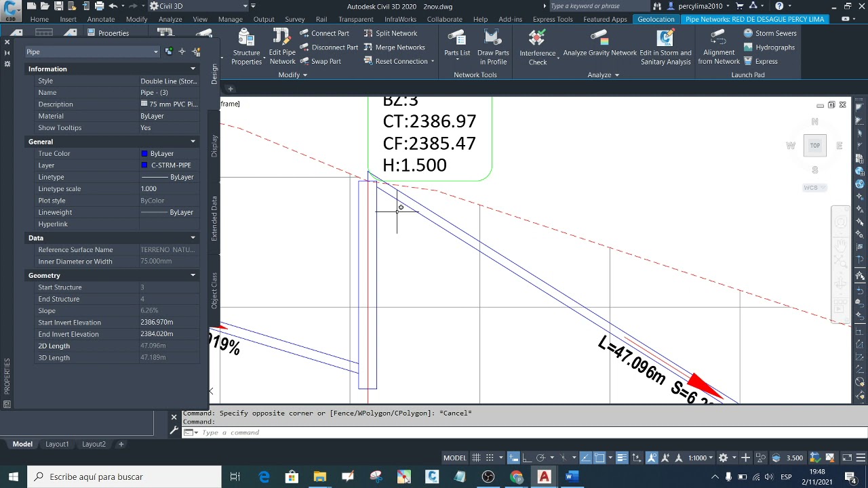The height and width of the screenshot is (488, 868).
Task: Click the Layer C-STRM-PIPE color swatch
Action: pos(144,165)
